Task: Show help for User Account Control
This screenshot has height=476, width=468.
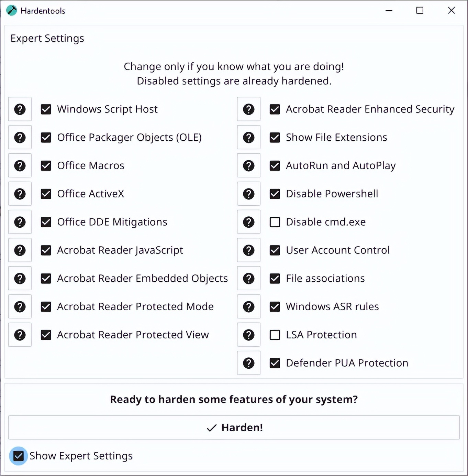Action: [x=249, y=250]
